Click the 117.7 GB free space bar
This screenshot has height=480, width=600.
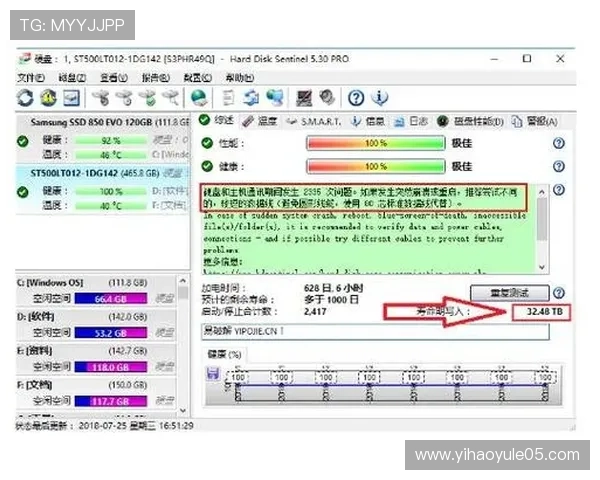coord(111,401)
